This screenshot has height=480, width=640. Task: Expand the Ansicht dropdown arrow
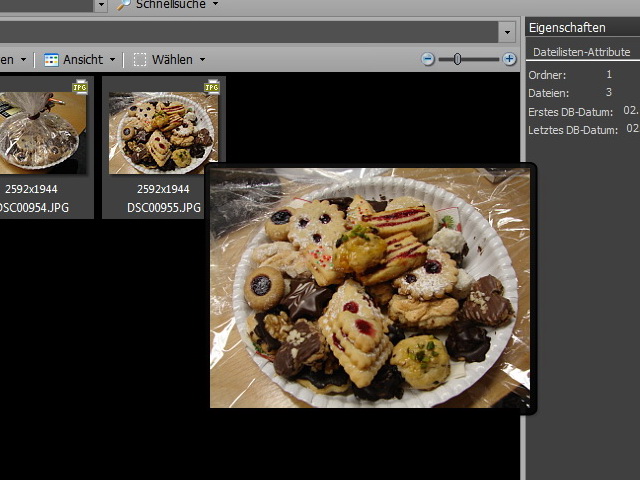[x=112, y=60]
